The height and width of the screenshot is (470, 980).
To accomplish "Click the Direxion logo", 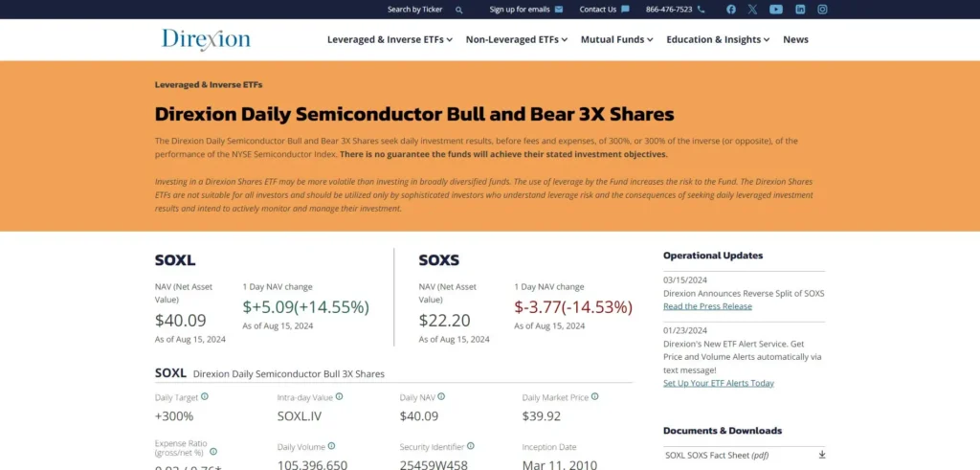I will point(206,39).
